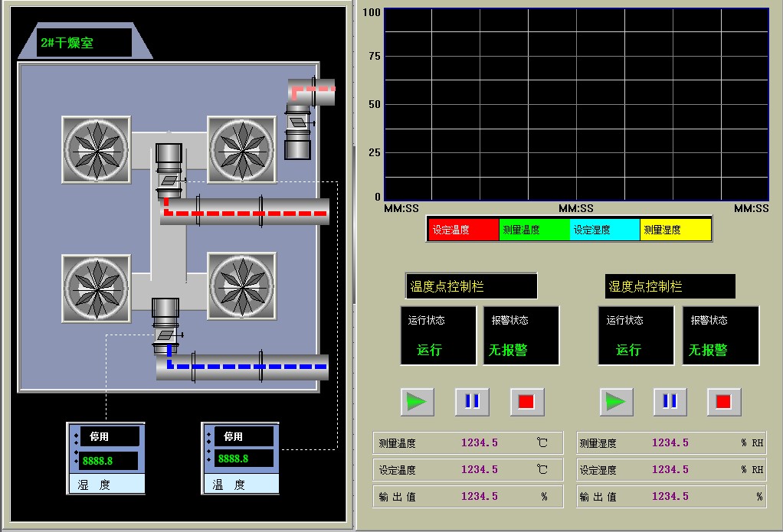Stop the humidity point control
This screenshot has height=532, width=783.
(724, 402)
